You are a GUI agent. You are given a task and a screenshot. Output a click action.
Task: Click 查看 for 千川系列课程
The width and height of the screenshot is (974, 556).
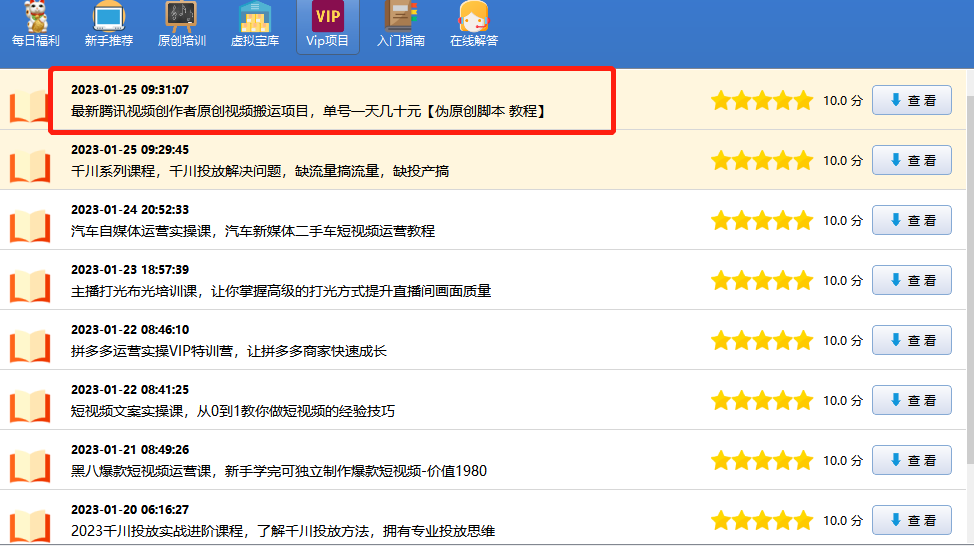coord(912,160)
